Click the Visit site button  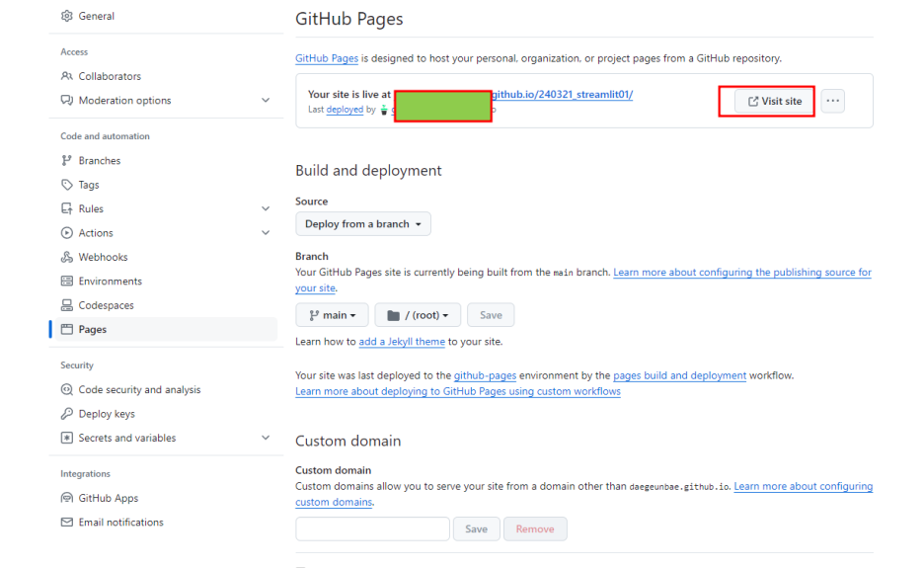pyautogui.click(x=774, y=102)
